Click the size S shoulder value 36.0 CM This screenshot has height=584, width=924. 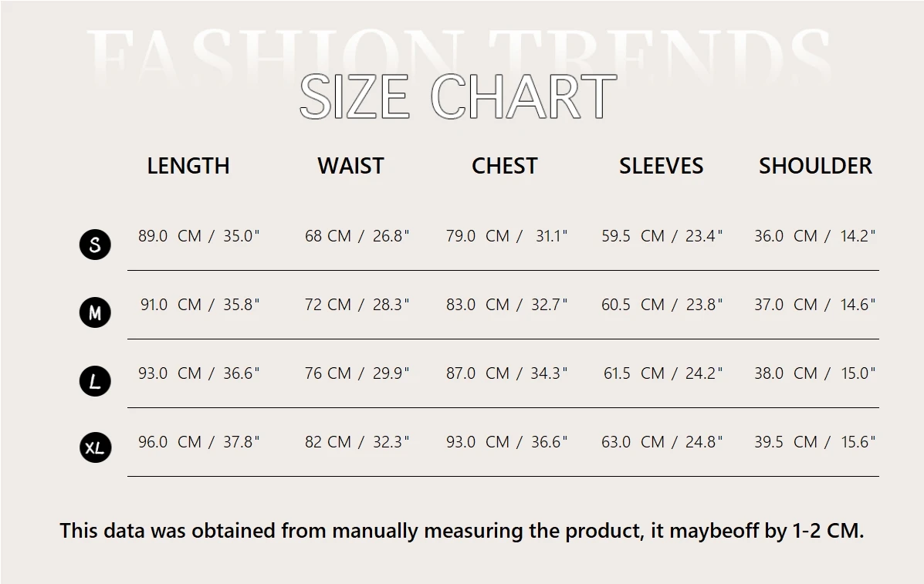pyautogui.click(x=786, y=236)
